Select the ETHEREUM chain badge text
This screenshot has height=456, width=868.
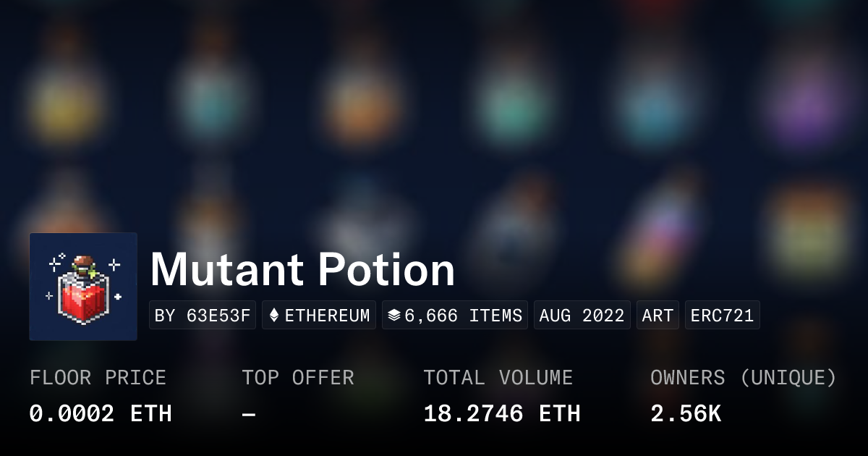tap(327, 316)
